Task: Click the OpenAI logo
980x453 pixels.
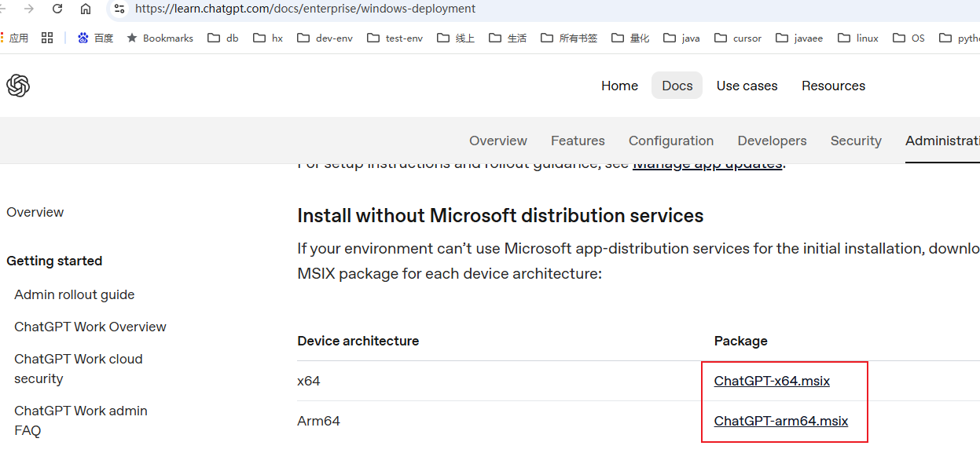Action: tap(18, 86)
